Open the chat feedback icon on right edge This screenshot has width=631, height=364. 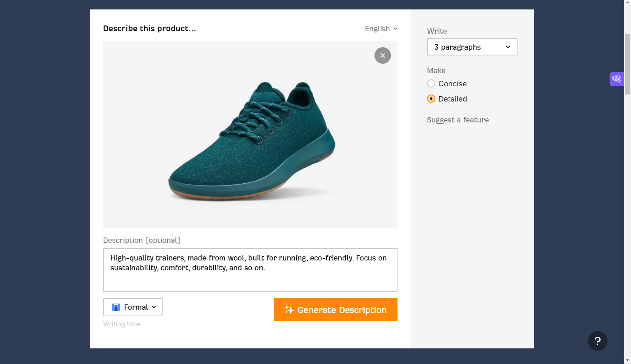click(x=617, y=79)
